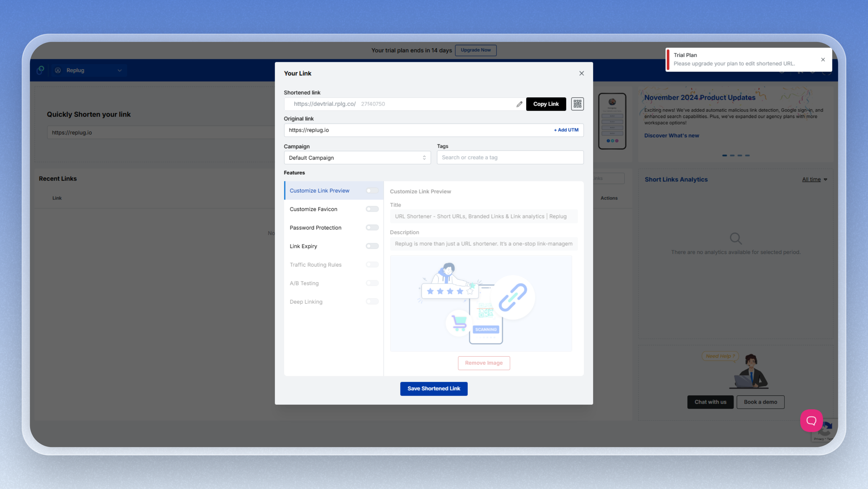Image resolution: width=868 pixels, height=489 pixels.
Task: Select the Customize Favicon feature tab
Action: (x=334, y=209)
